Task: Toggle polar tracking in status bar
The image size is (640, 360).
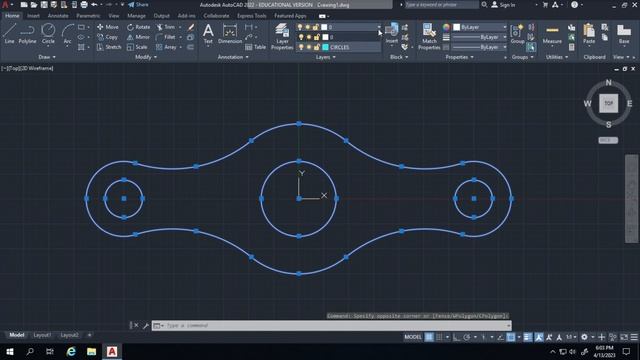Action: click(467, 337)
